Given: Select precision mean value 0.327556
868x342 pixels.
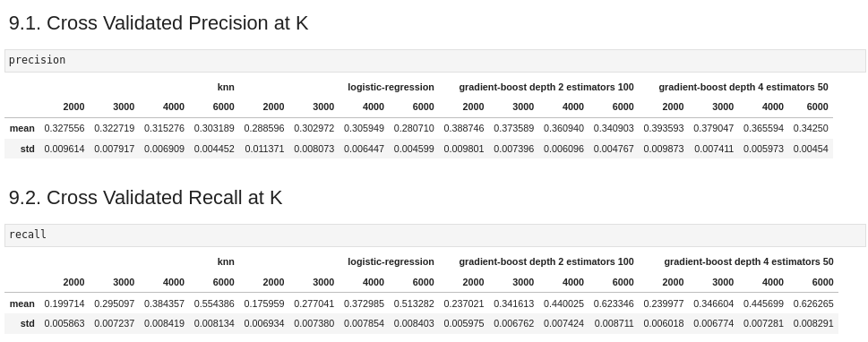Looking at the screenshot, I should pos(64,128).
